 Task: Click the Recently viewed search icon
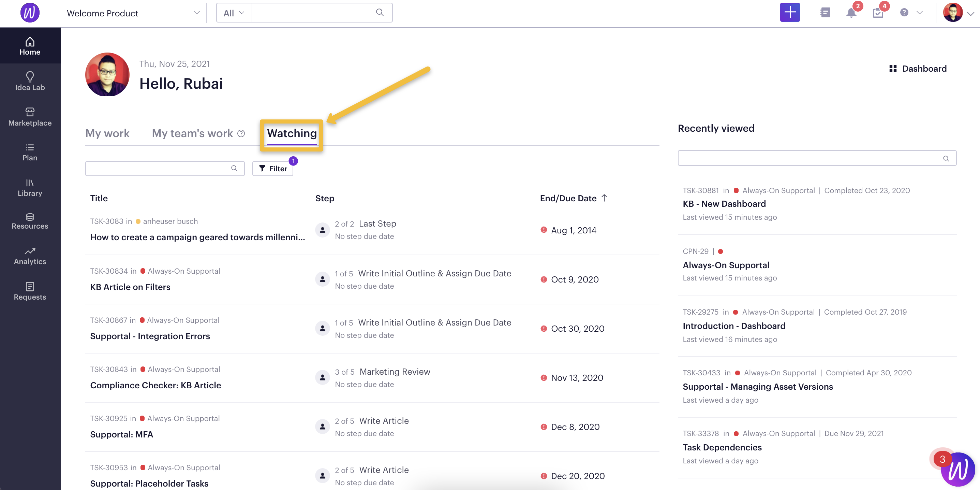click(946, 158)
